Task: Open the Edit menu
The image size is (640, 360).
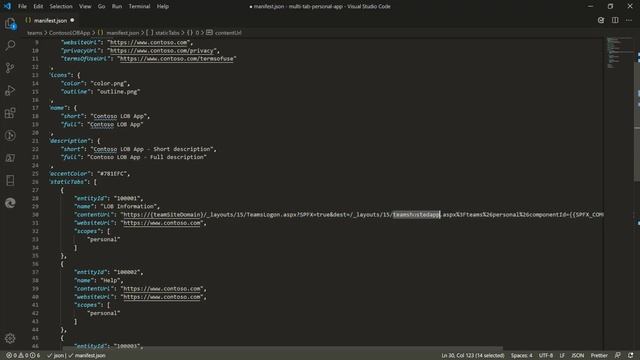Action: point(38,7)
